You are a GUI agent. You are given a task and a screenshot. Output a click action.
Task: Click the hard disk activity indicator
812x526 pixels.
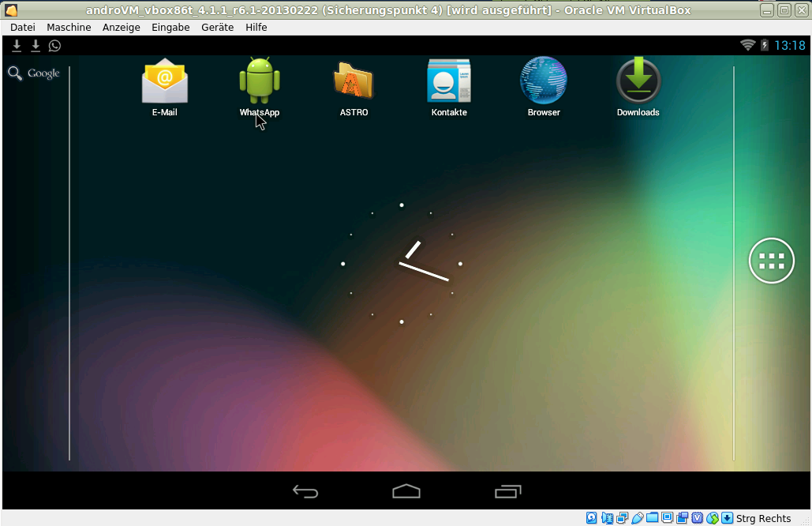(x=591, y=518)
